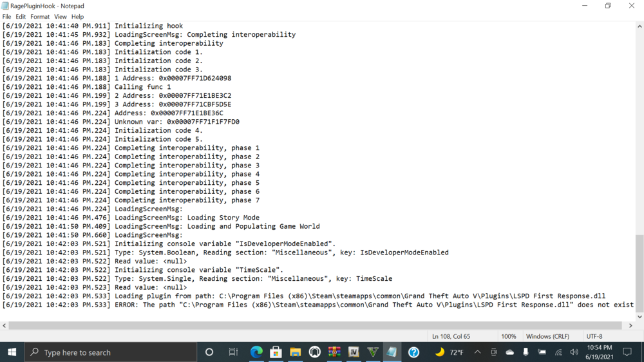Open Wi-Fi network settings tray icon
The height and width of the screenshot is (362, 644).
[558, 352]
